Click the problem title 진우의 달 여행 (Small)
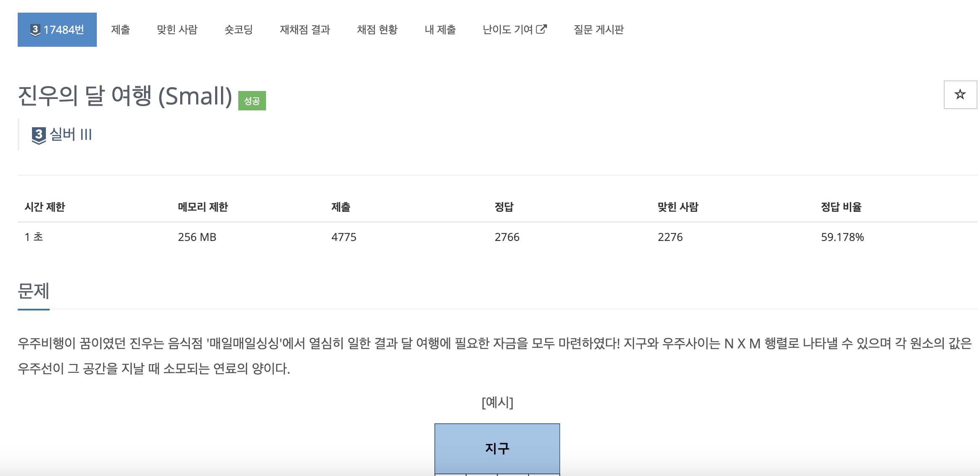The image size is (980, 476). tap(125, 96)
